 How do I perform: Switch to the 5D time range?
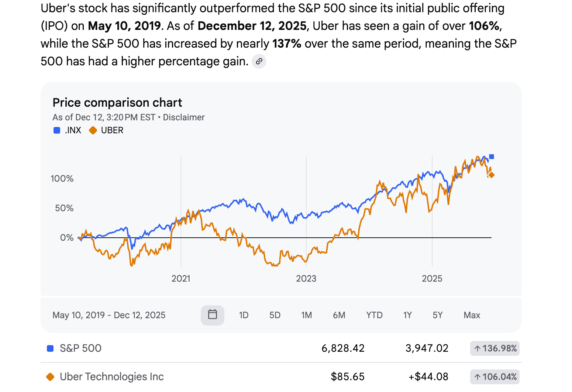tap(275, 315)
